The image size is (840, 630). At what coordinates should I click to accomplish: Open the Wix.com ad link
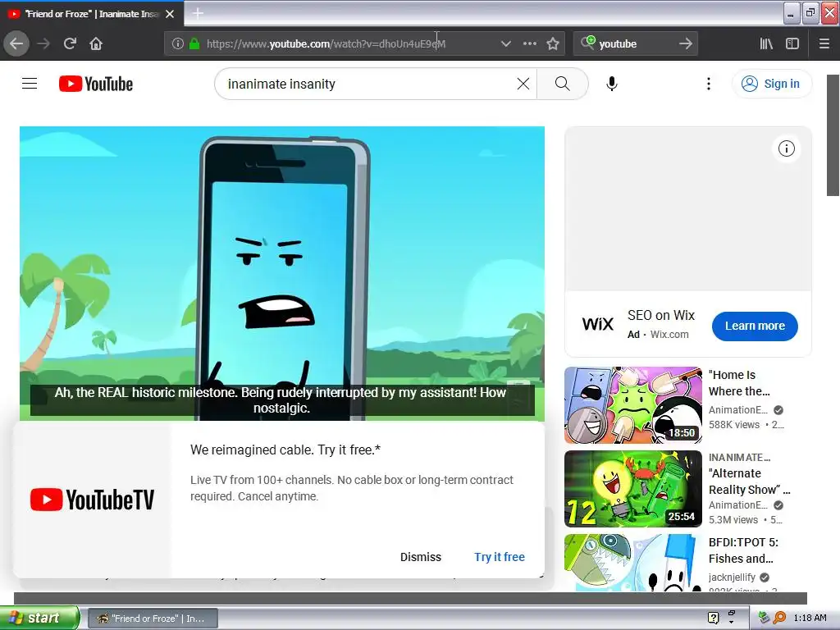coord(669,335)
